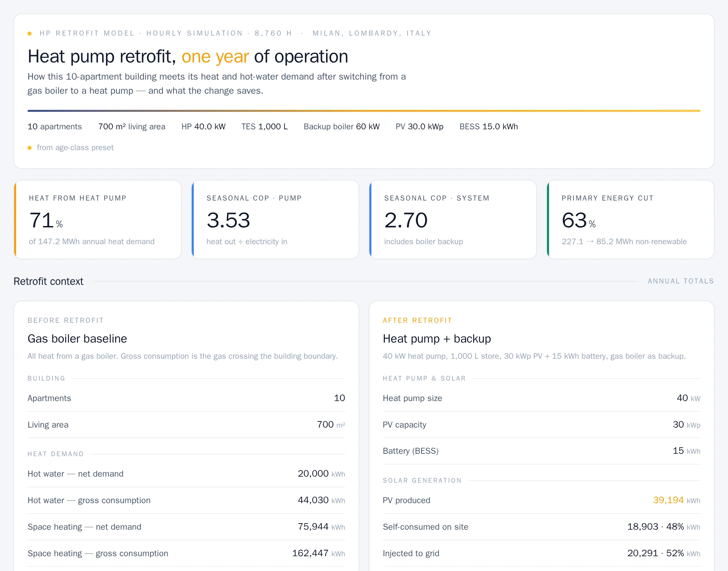Select Heat pump size value 40 kW
This screenshot has width=728, height=571.
tap(688, 398)
